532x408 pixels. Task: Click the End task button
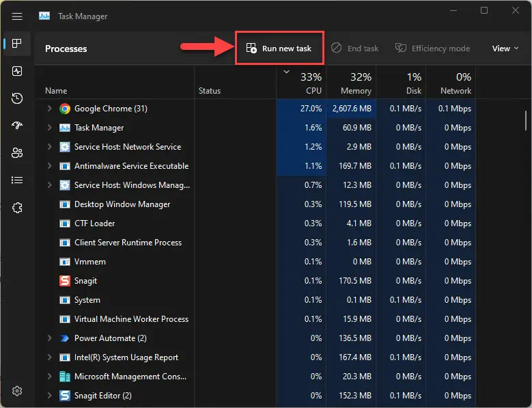(355, 49)
